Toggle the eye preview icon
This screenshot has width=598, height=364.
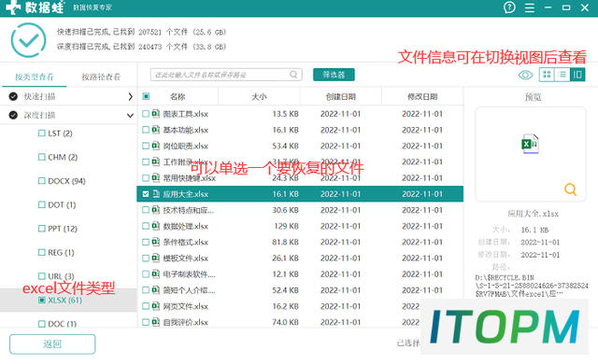(525, 75)
